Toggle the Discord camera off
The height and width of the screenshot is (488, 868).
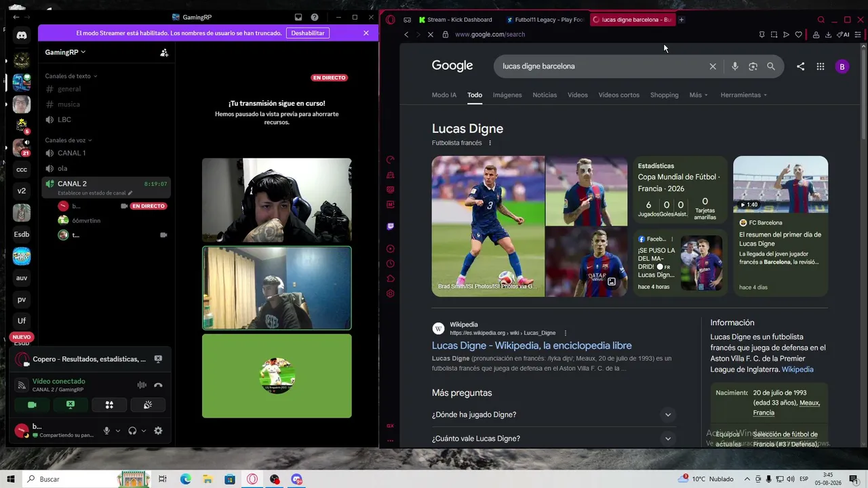pyautogui.click(x=32, y=405)
